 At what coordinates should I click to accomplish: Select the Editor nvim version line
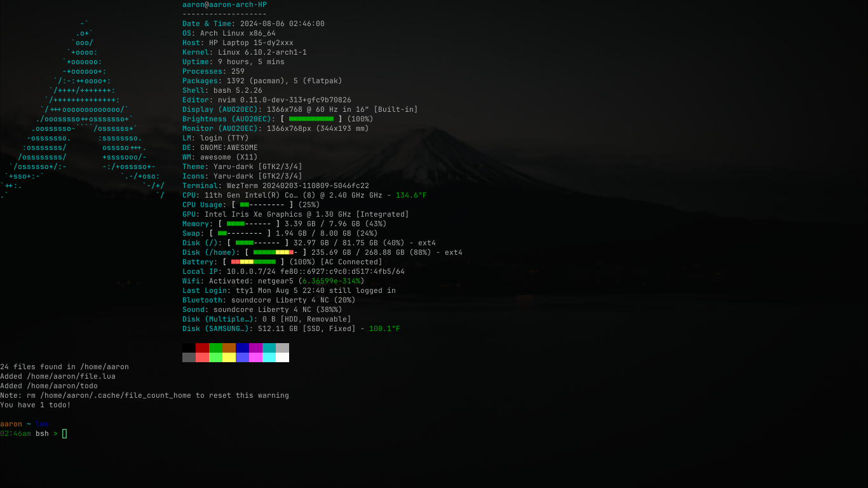tap(267, 100)
